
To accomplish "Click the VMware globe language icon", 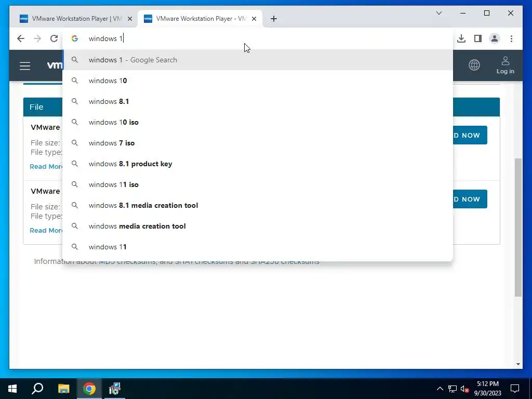I will tap(474, 65).
